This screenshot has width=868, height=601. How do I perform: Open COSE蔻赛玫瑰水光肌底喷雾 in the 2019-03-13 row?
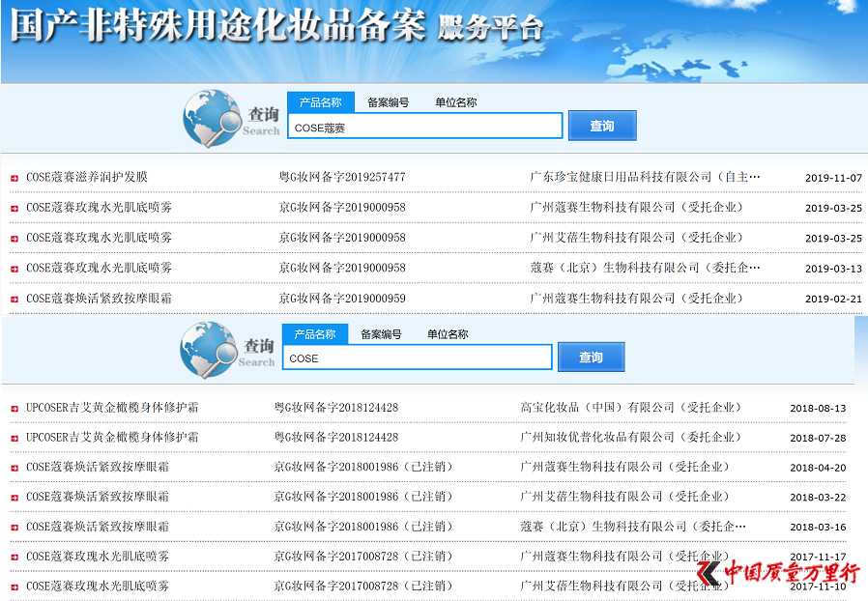point(100,268)
